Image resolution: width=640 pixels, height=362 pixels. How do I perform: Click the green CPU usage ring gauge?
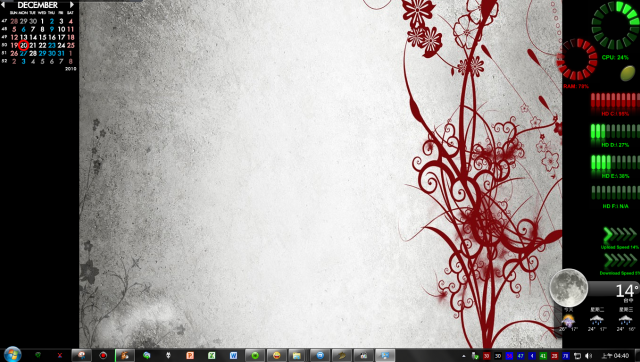616,25
